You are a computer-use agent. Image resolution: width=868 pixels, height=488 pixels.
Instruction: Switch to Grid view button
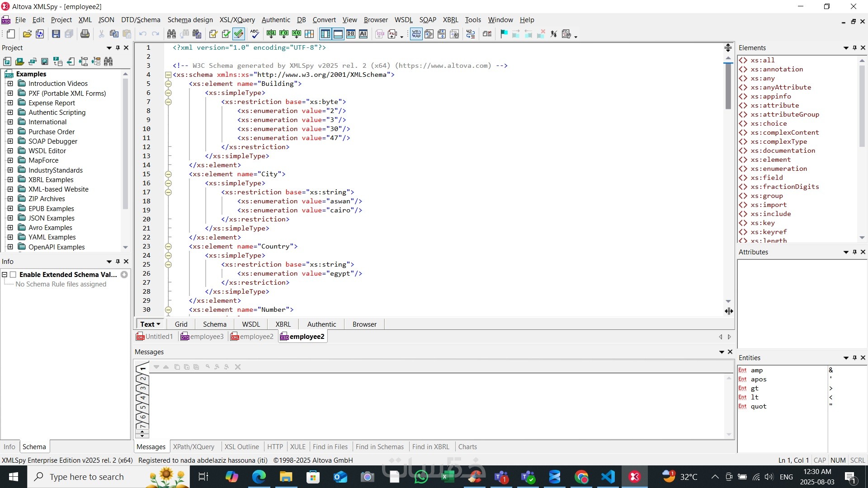(x=181, y=324)
